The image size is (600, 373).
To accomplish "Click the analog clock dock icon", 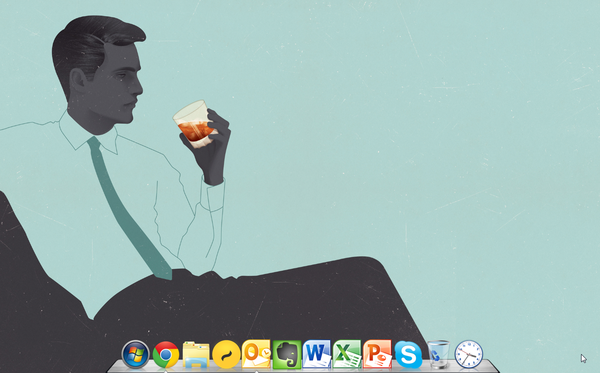I will (x=469, y=354).
